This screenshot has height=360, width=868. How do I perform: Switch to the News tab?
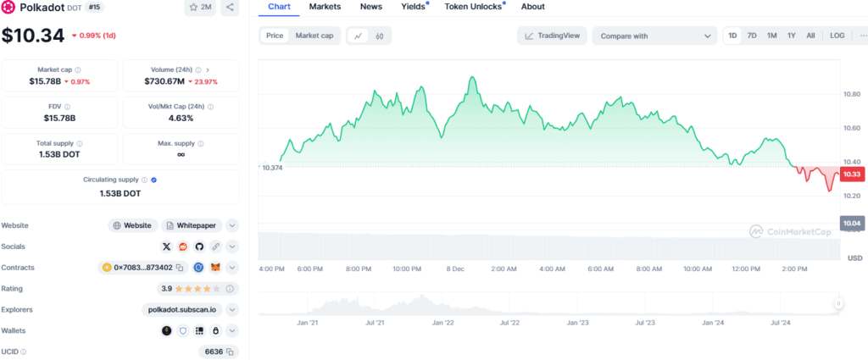(371, 7)
